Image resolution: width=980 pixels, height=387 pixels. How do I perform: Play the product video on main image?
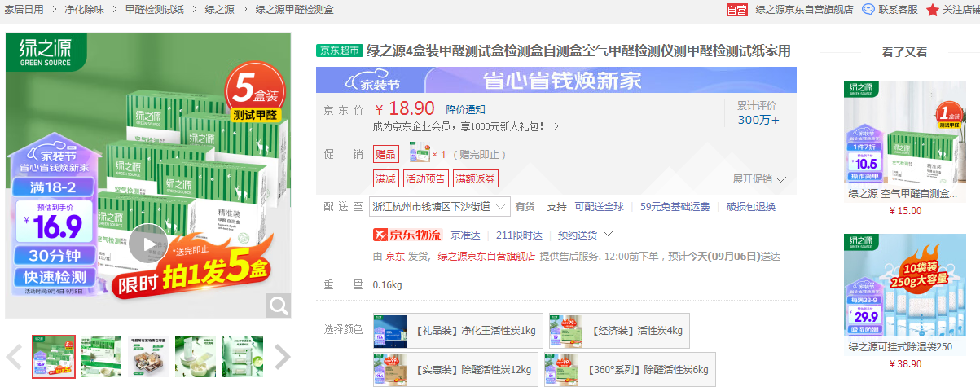tap(148, 244)
